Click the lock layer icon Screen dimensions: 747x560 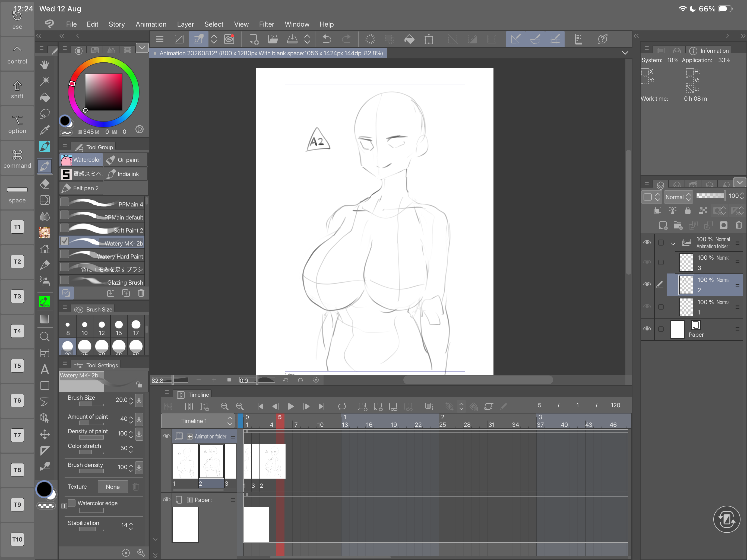(x=688, y=211)
